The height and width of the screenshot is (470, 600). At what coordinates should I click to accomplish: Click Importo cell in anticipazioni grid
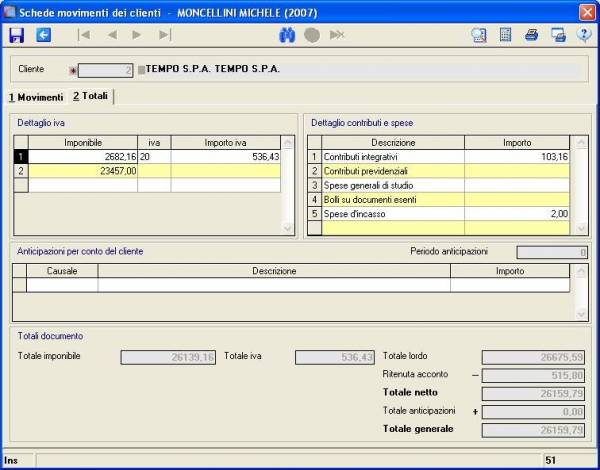[x=510, y=285]
